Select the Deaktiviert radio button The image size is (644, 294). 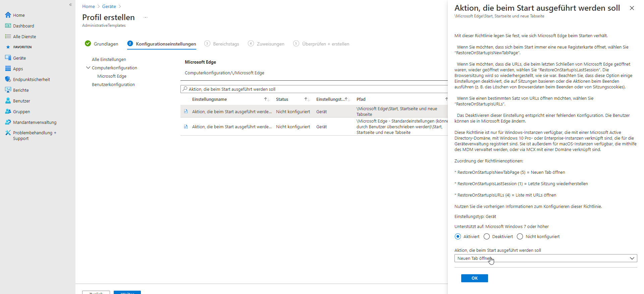point(487,237)
